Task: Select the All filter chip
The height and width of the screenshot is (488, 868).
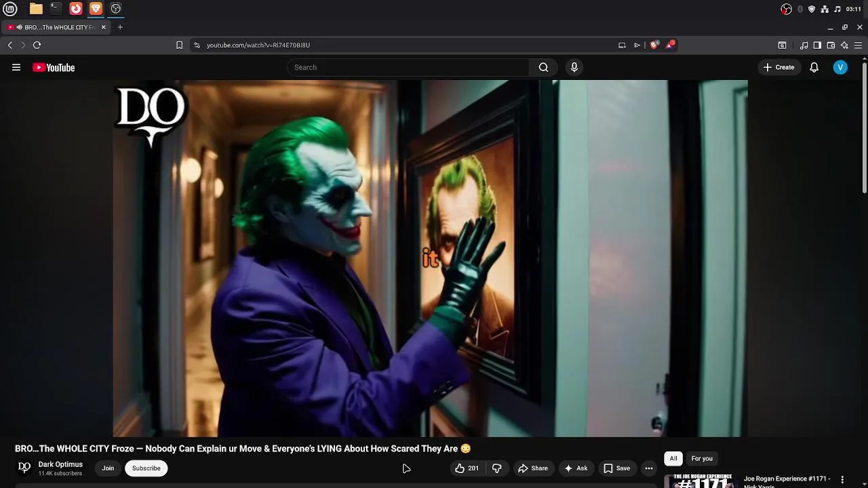Action: [673, 459]
